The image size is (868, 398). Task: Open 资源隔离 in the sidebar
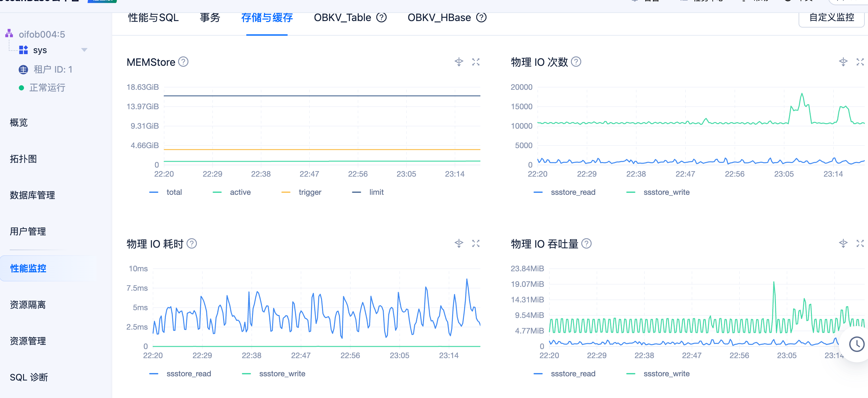tap(28, 305)
